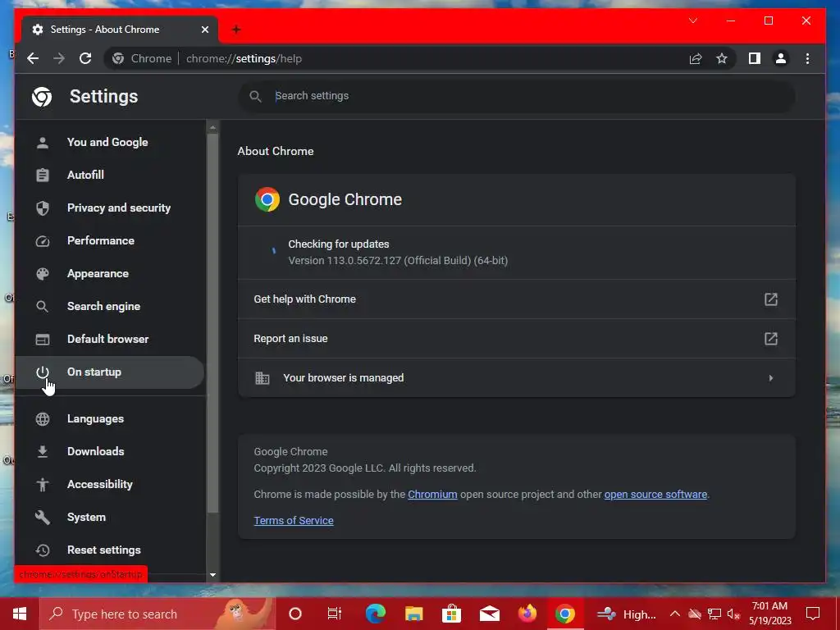
Task: Click Report an issue row text
Action: 291,339
